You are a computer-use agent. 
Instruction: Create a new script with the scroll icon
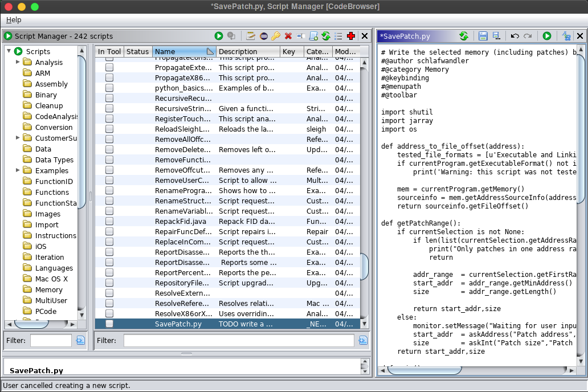313,36
